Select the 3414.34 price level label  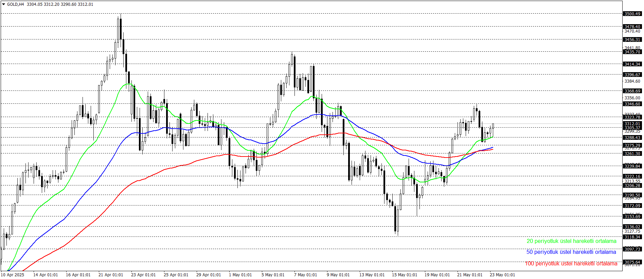[x=632, y=64]
